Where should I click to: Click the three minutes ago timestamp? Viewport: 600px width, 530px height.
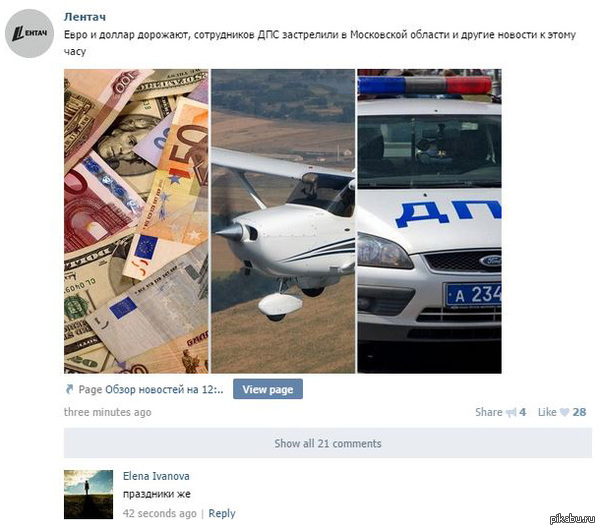click(x=108, y=412)
